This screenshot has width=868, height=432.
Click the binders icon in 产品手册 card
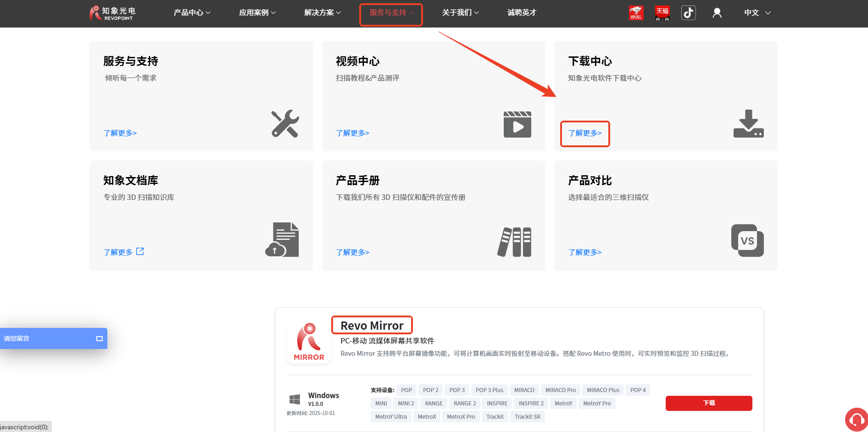coord(514,242)
